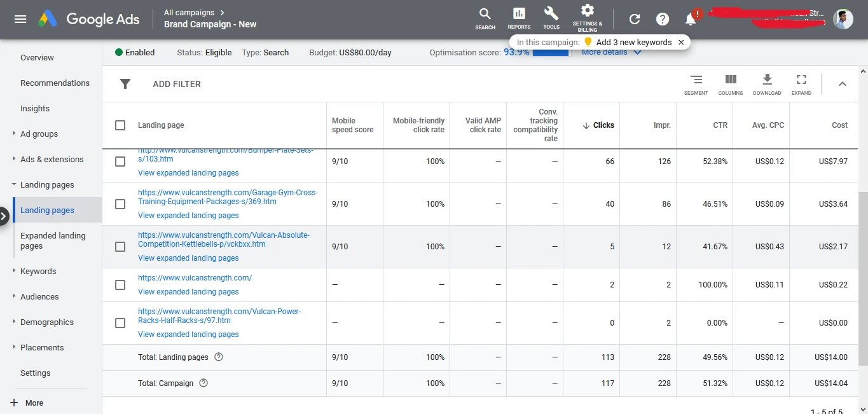Screen dimensions: 868x414
Task: Click the Enabled campaign status indicator
Action: click(x=135, y=52)
